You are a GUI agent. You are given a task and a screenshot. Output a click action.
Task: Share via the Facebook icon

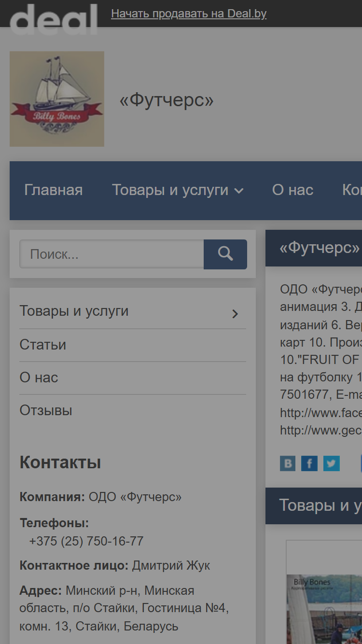tap(309, 463)
